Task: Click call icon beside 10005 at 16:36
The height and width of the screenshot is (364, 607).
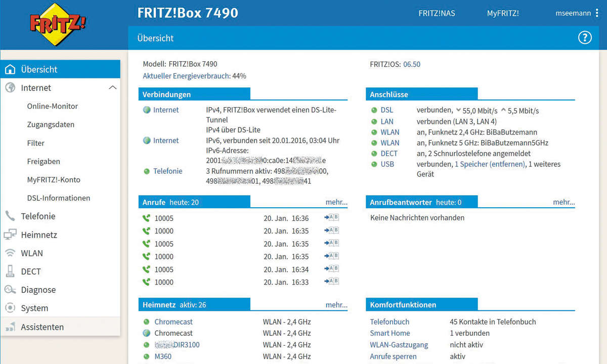Action: click(147, 218)
